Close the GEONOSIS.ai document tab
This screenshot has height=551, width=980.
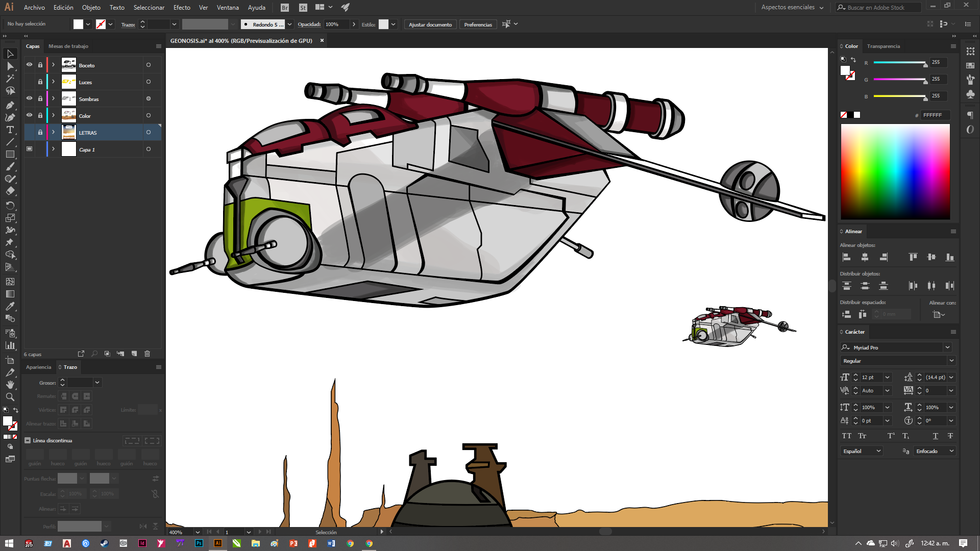click(322, 40)
